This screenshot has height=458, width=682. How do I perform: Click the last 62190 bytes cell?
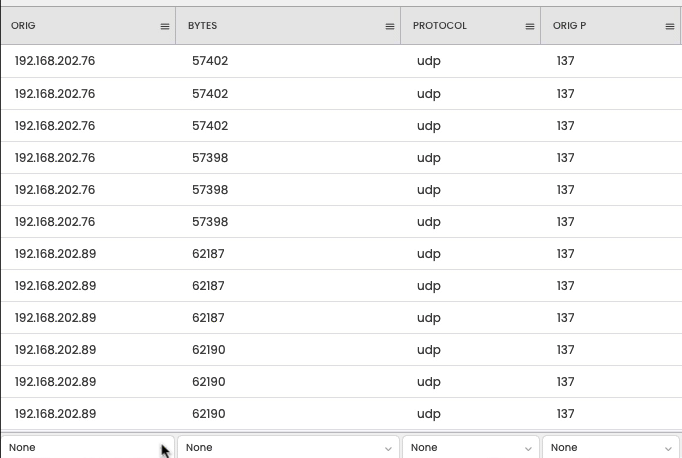(x=208, y=414)
